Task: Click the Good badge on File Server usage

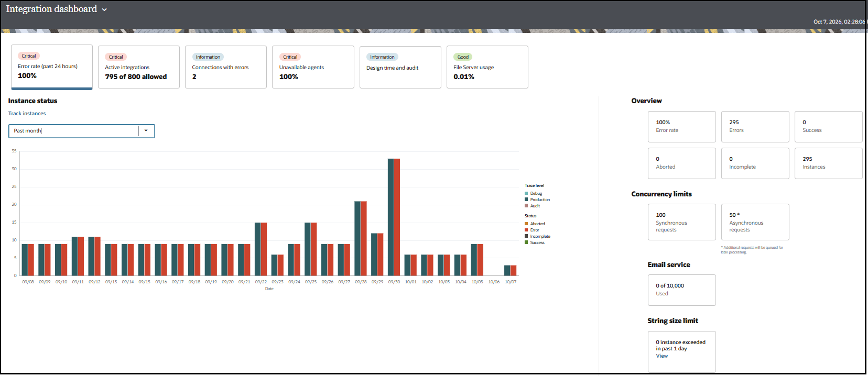Action: [463, 57]
